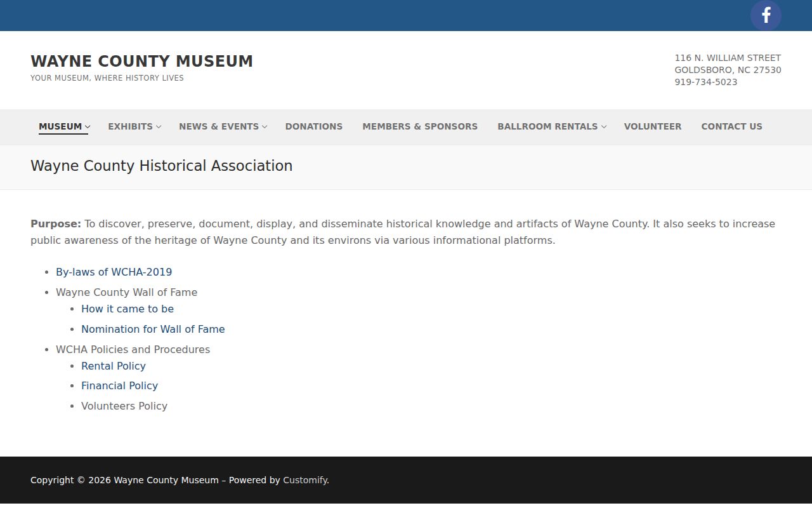The width and height of the screenshot is (812, 508).
Task: Open the How it came to be link
Action: [x=128, y=309]
